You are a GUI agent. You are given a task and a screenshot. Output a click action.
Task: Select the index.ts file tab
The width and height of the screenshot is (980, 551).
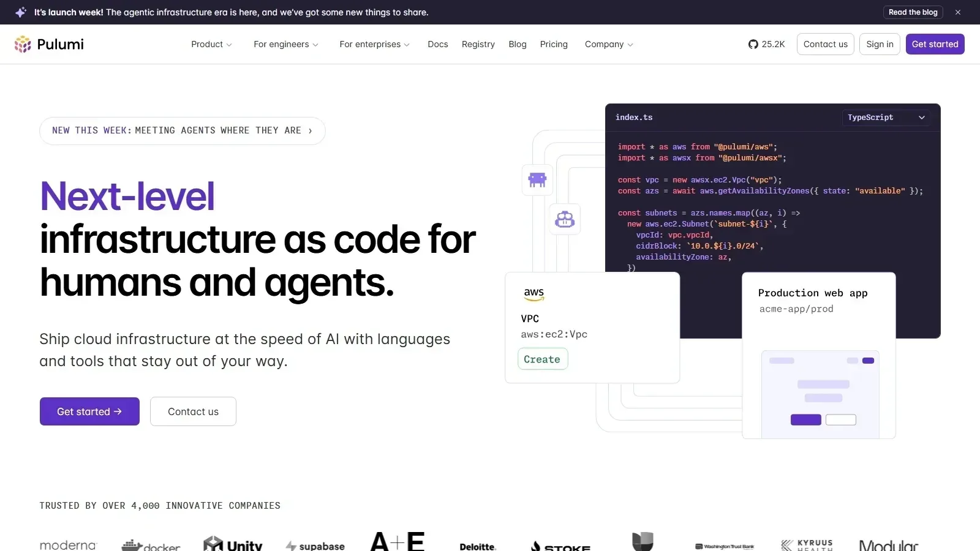tap(634, 118)
